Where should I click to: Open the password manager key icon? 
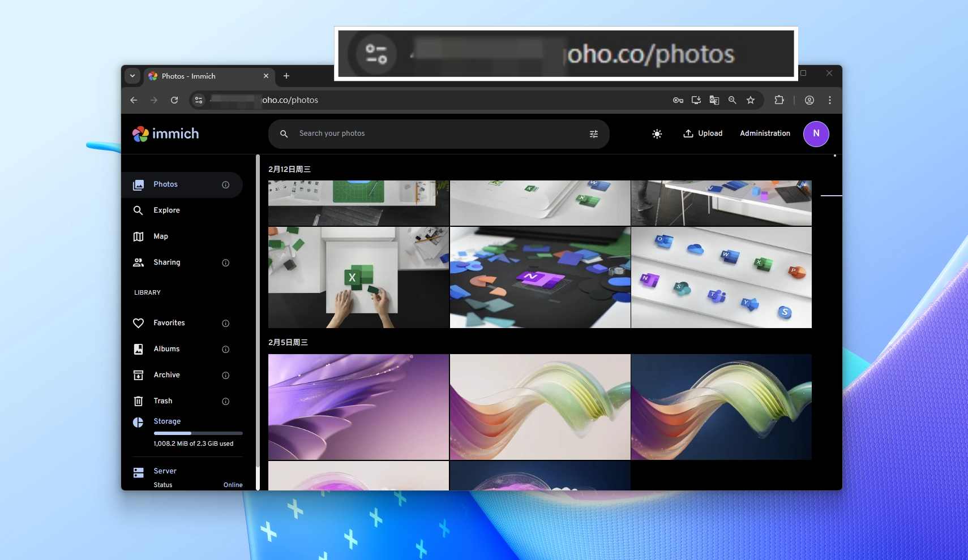(678, 100)
